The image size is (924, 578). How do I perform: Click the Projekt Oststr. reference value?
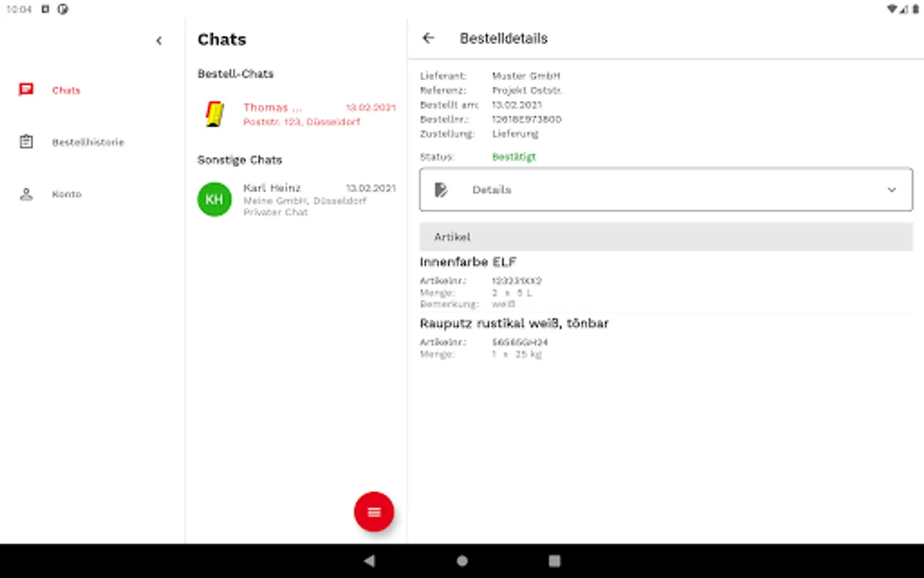[527, 91]
